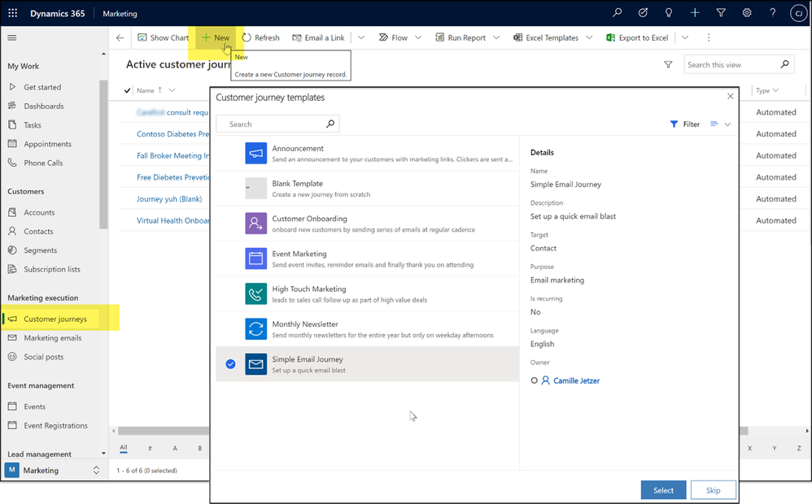Open Events in the sidebar
The width and height of the screenshot is (812, 504).
(x=34, y=406)
